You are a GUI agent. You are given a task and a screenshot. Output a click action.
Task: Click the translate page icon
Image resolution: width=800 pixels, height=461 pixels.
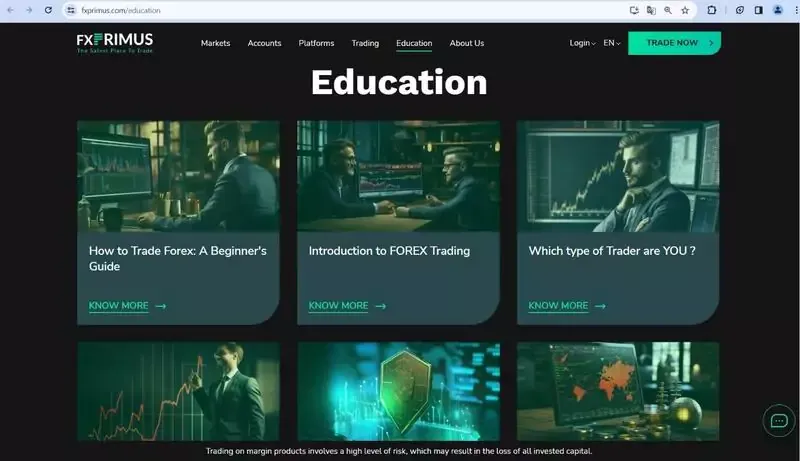coord(651,10)
